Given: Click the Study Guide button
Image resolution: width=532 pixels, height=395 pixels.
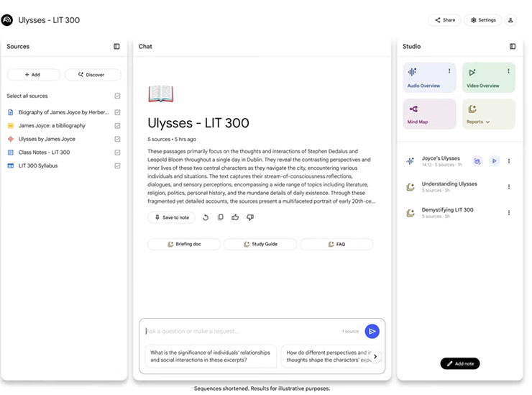Looking at the screenshot, I should (x=260, y=245).
